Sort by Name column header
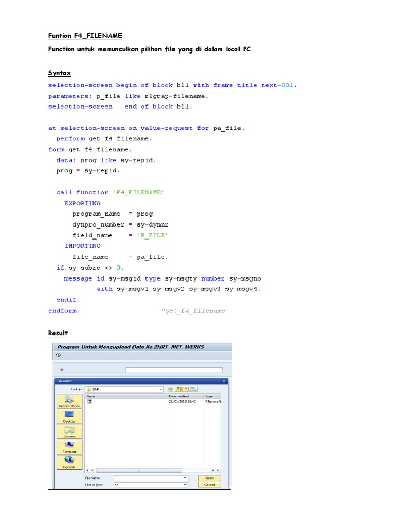This screenshot has height=532, width=399. pyautogui.click(x=126, y=396)
